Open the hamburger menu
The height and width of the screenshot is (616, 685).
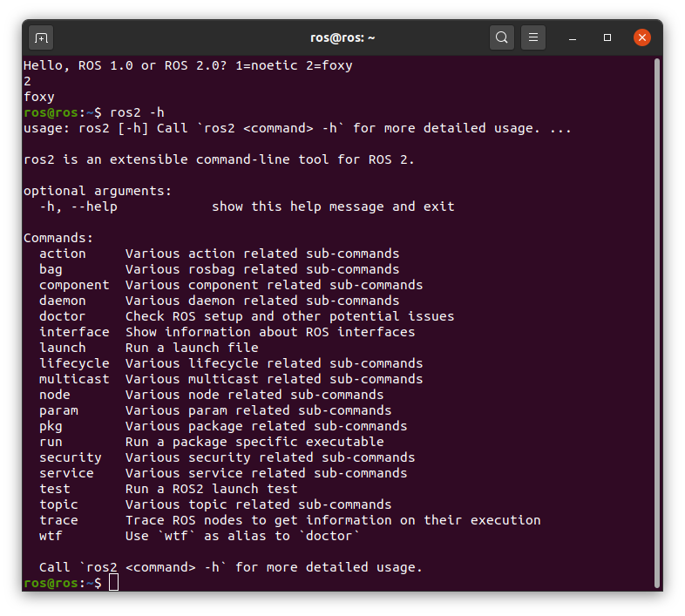pos(533,37)
